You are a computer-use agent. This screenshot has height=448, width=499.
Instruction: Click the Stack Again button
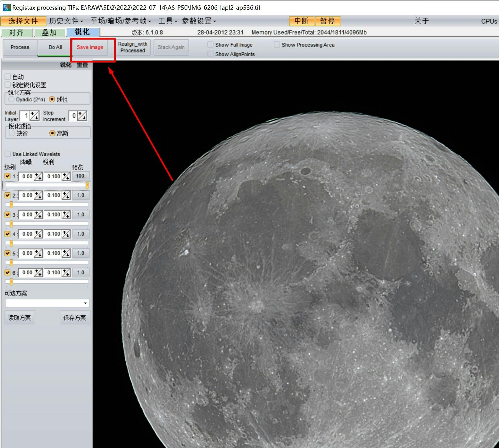click(x=171, y=47)
